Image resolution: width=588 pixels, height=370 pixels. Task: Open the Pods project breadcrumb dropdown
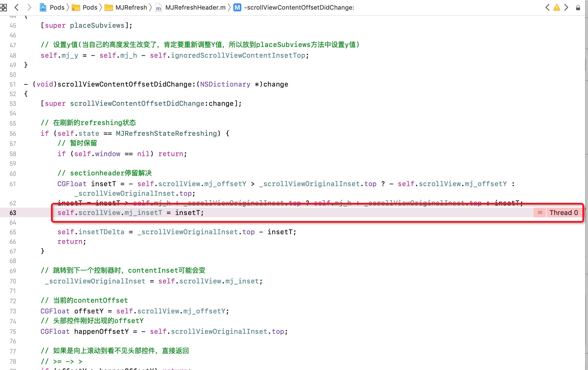coord(57,7)
